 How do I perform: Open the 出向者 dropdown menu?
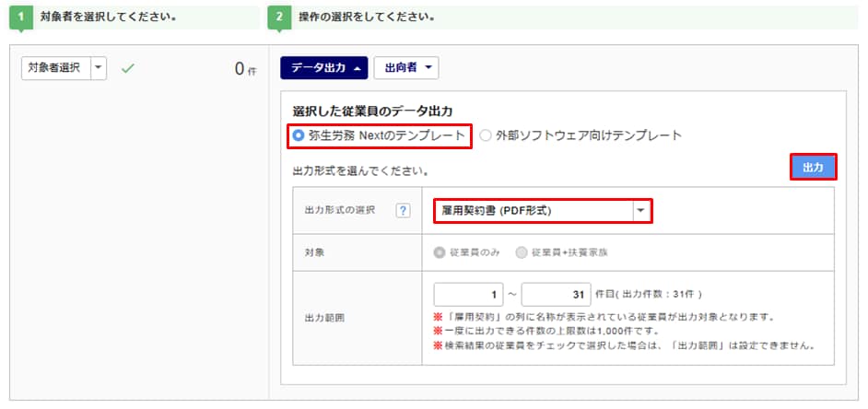click(x=406, y=68)
